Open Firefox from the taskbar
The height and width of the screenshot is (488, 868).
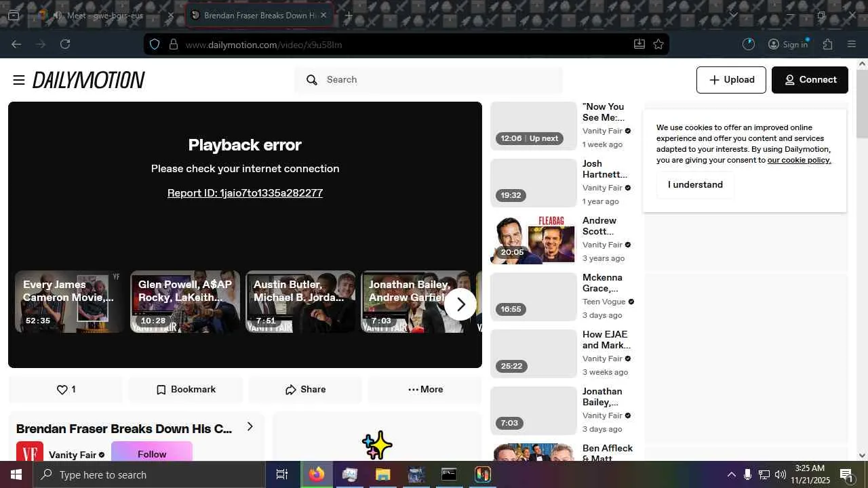point(317,474)
